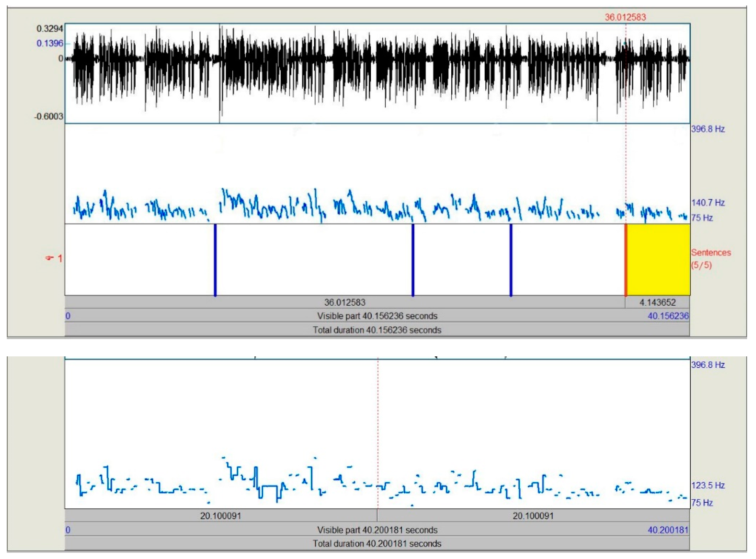This screenshot has width=756, height=559.
Task: Select the first blue boundary in Sentences tier
Action: (215, 260)
